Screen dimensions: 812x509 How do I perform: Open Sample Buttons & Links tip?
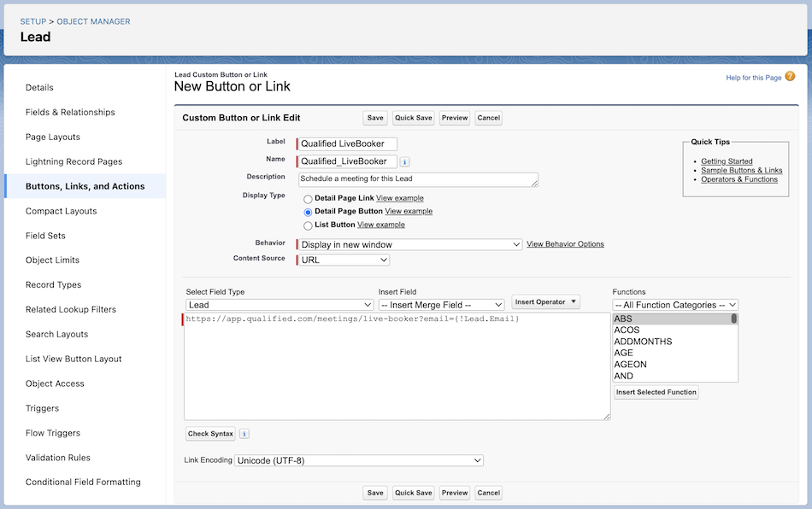(x=742, y=170)
